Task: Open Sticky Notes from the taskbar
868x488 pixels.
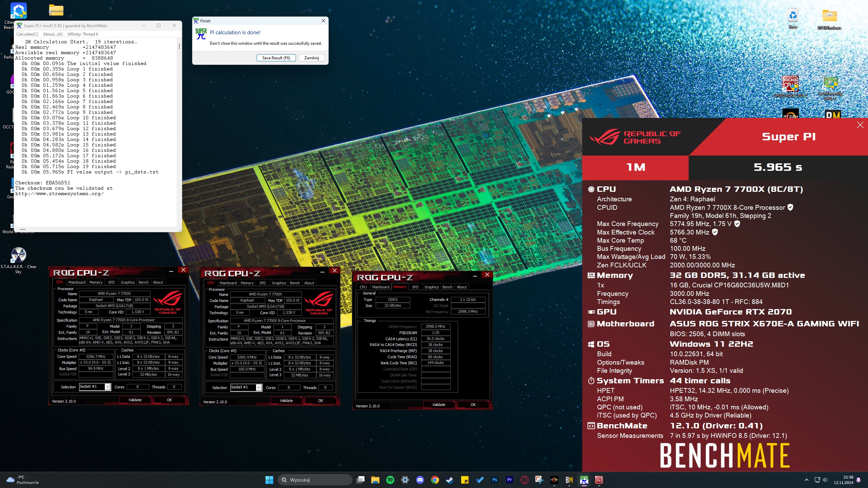Action: (465, 480)
